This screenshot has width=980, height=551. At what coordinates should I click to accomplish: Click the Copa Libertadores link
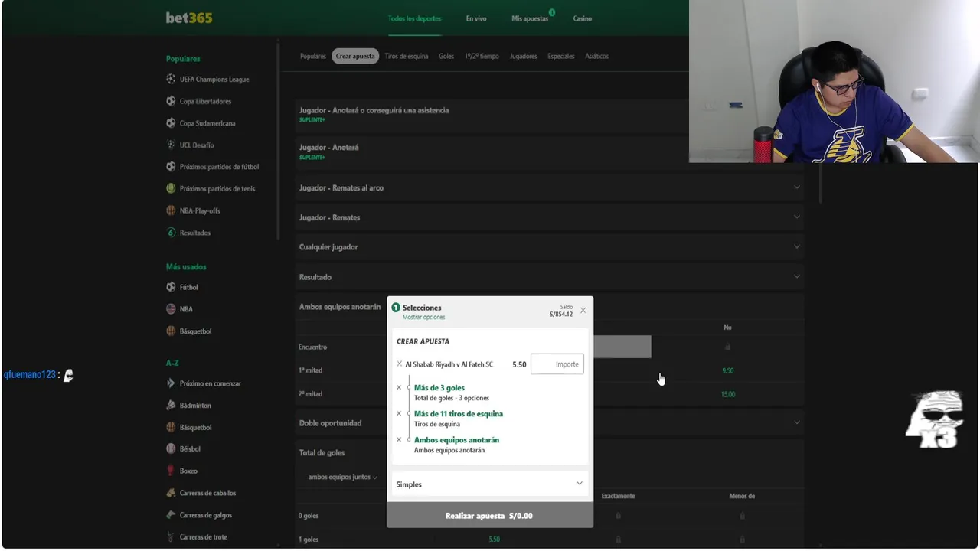[x=205, y=101]
